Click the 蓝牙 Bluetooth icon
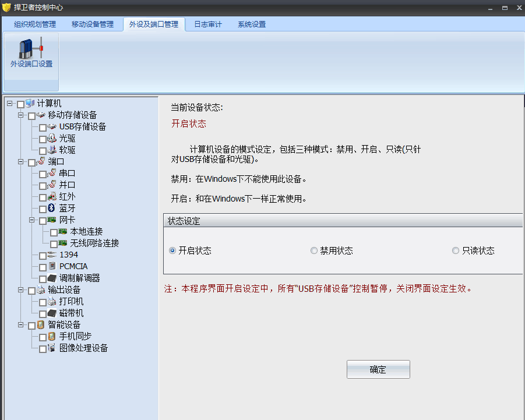525x420 pixels. (51, 208)
